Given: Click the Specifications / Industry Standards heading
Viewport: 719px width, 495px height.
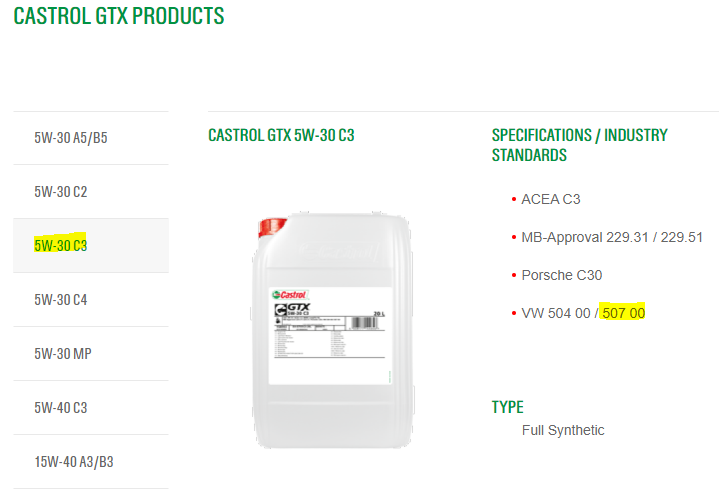Looking at the screenshot, I should coord(580,145).
